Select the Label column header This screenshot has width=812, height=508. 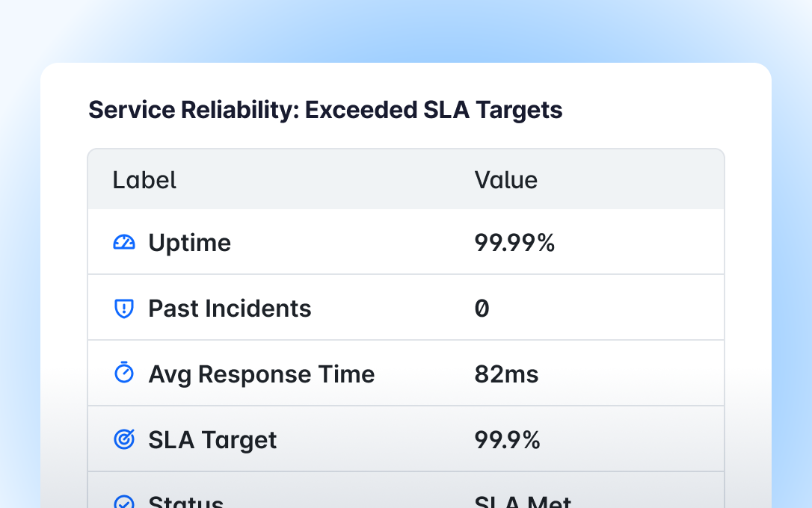click(144, 180)
